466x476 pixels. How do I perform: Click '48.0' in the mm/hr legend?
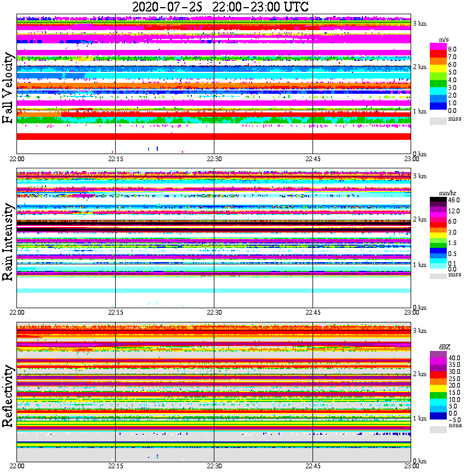454,200
